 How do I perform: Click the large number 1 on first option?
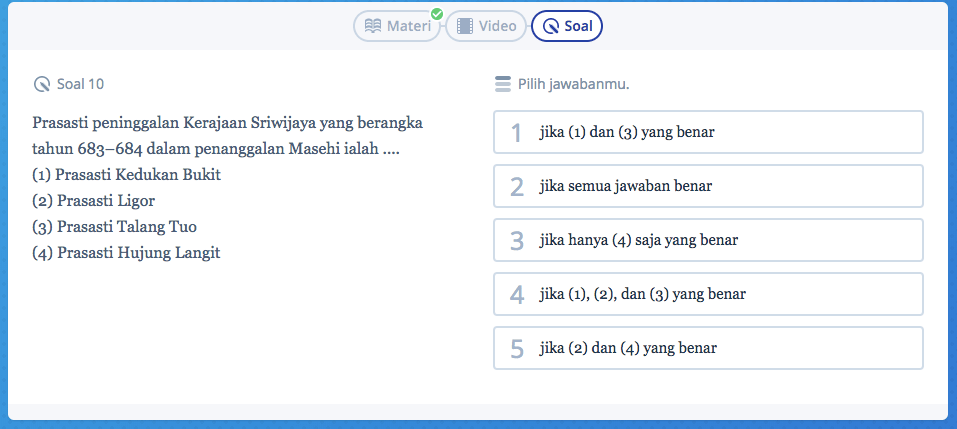(x=517, y=133)
